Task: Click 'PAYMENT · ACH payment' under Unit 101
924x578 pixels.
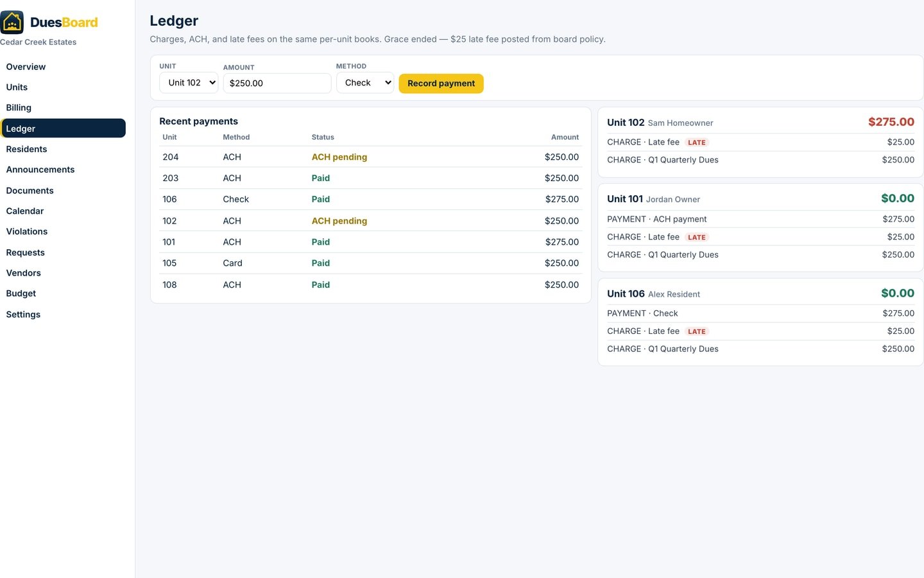Action: point(657,219)
